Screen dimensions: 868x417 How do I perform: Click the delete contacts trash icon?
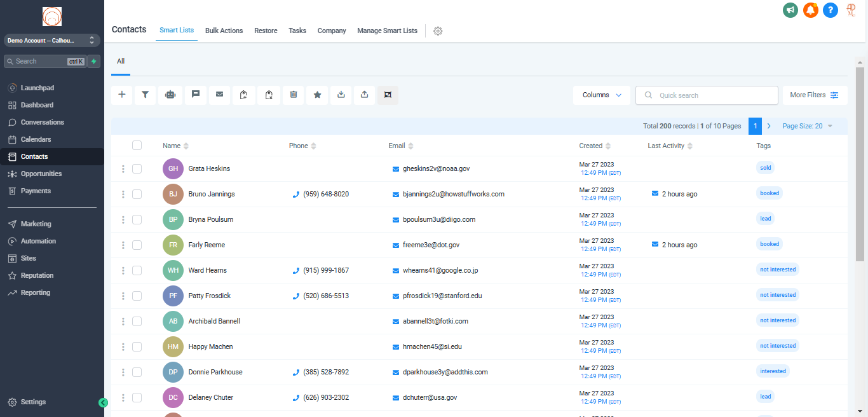[x=294, y=95]
